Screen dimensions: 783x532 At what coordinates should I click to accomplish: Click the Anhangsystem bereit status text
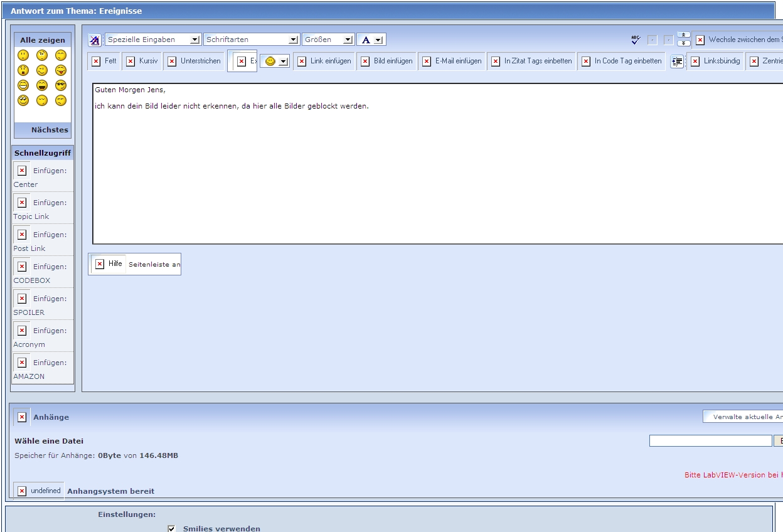point(111,491)
